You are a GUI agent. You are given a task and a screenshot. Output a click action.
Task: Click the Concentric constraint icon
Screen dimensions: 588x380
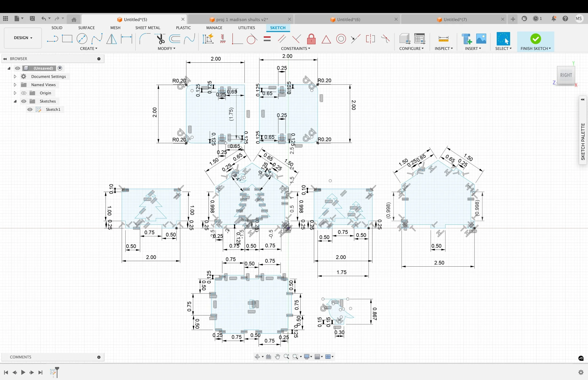[x=341, y=39]
